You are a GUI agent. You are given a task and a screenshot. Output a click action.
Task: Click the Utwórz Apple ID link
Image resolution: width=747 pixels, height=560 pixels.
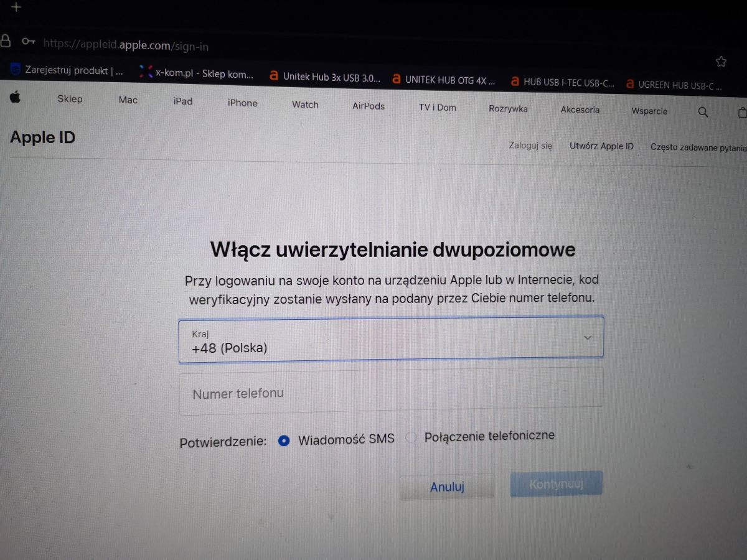click(601, 146)
